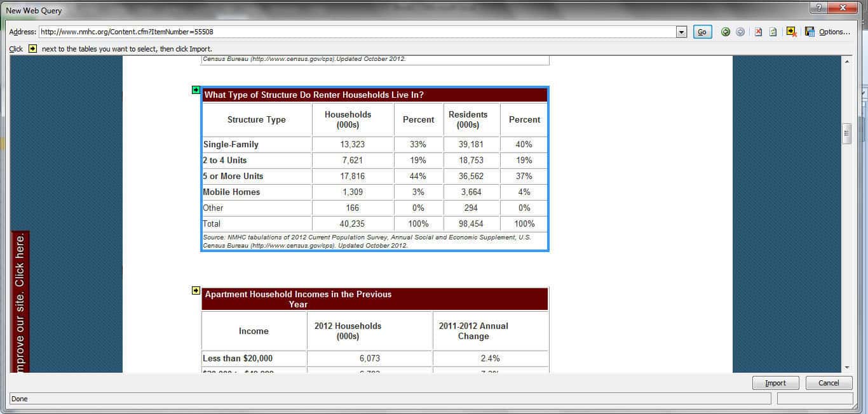Image resolution: width=868 pixels, height=414 pixels.
Task: Click the Hide Icons yellow arrow button
Action: (791, 32)
